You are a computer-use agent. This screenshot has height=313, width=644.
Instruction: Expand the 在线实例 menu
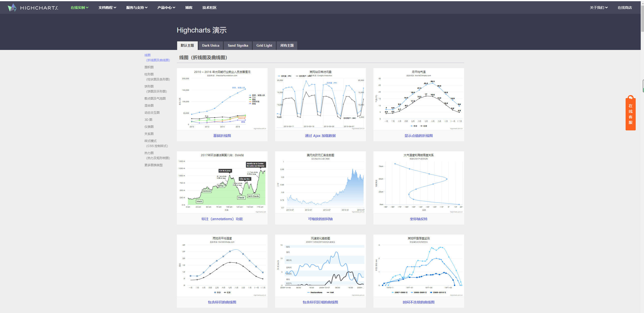79,8
